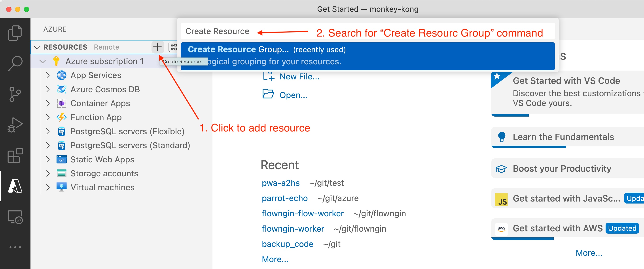
Task: Open Get started with JavaSc... walkthrough
Action: pos(568,198)
